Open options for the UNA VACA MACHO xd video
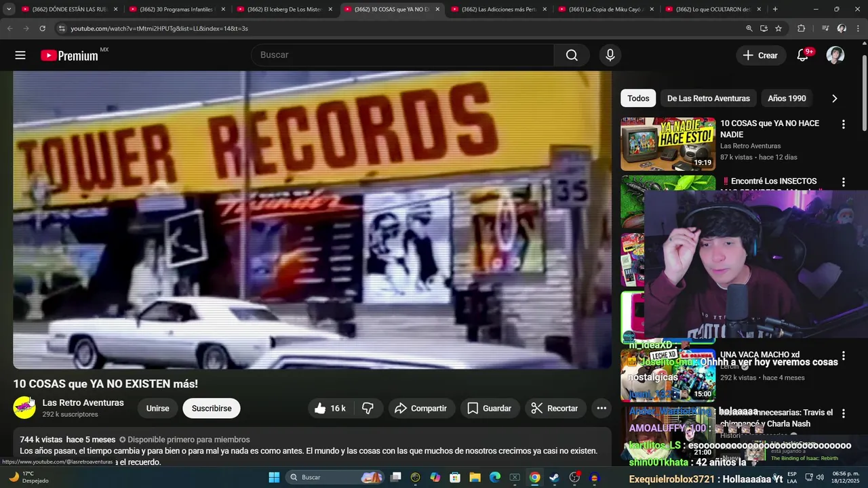 pyautogui.click(x=844, y=356)
